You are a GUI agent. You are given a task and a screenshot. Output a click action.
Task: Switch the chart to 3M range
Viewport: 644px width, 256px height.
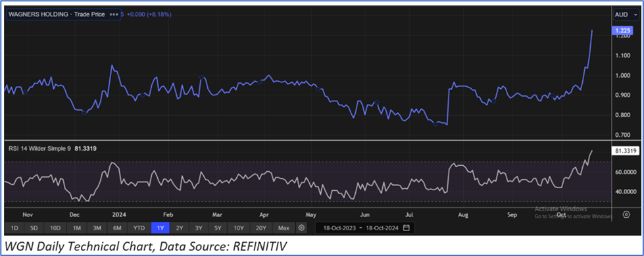97,228
